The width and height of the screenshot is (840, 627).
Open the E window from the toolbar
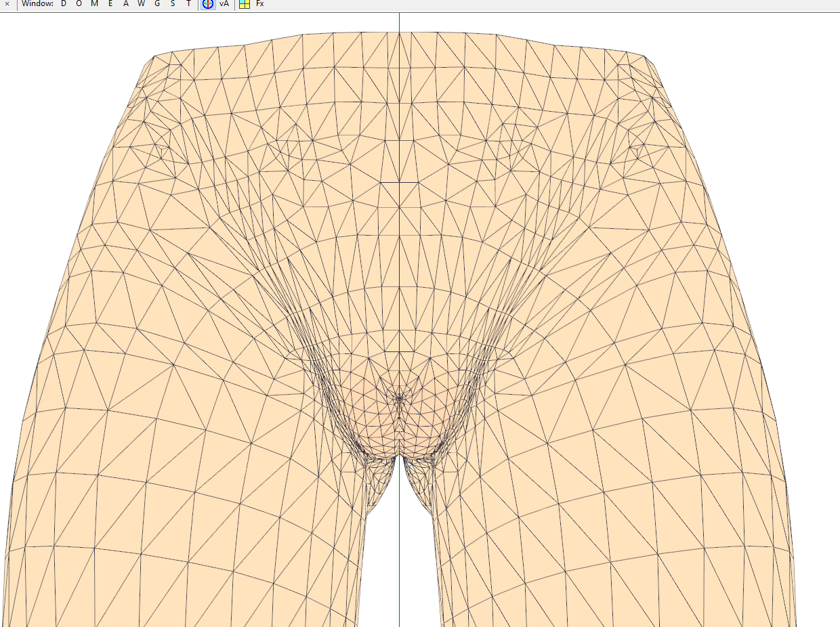tap(110, 4)
